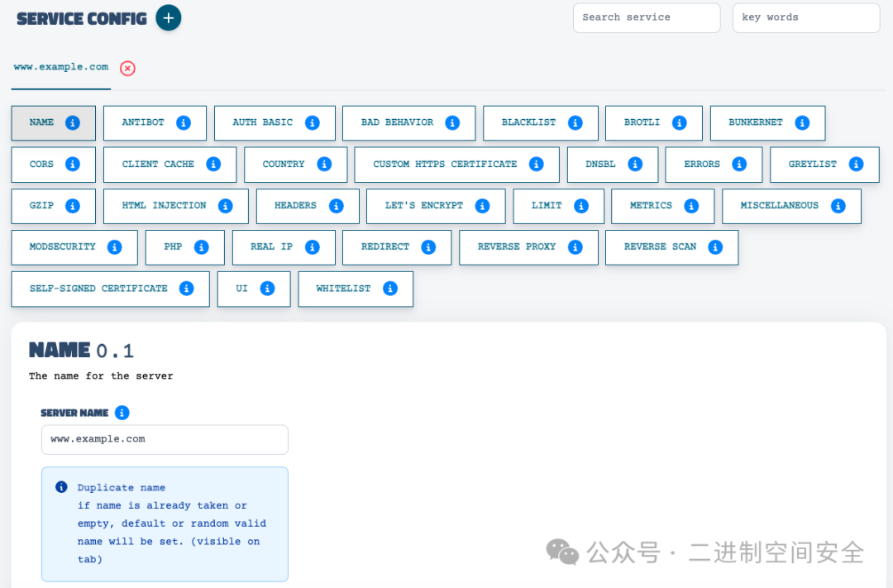Open the Real IP plugin settings

click(x=271, y=247)
